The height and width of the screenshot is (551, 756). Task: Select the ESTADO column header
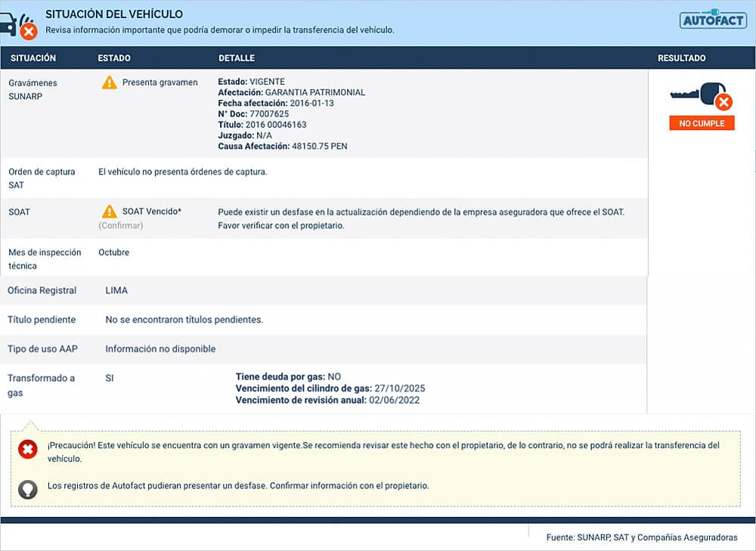click(x=114, y=58)
